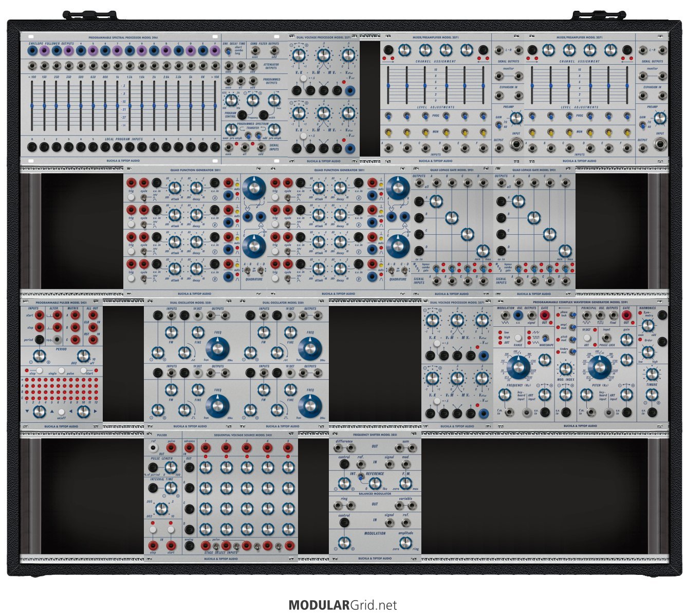
Task: Push the start button on Programmable Pulser
Action: (x=83, y=370)
